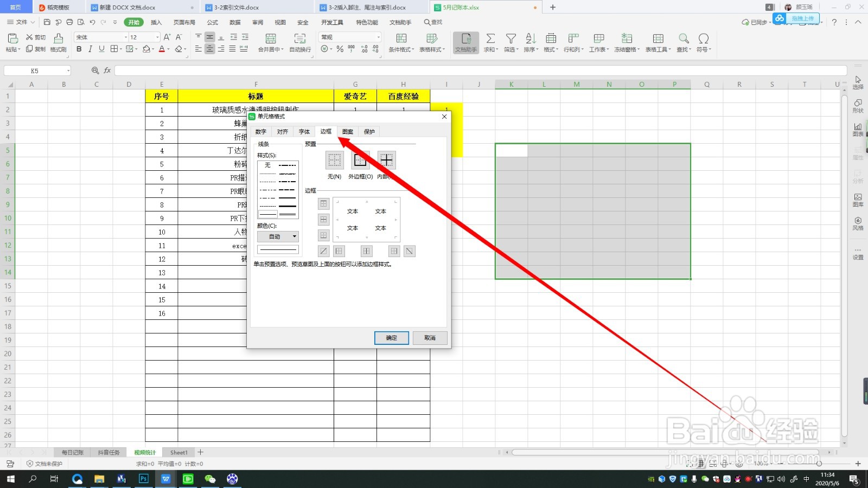Open Windows Start menu

point(10,479)
